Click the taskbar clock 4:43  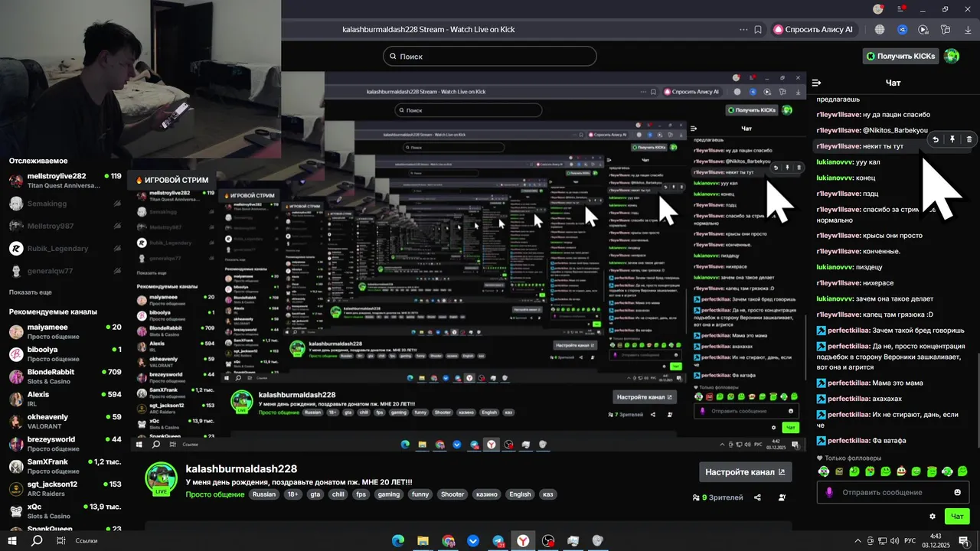[x=936, y=541]
